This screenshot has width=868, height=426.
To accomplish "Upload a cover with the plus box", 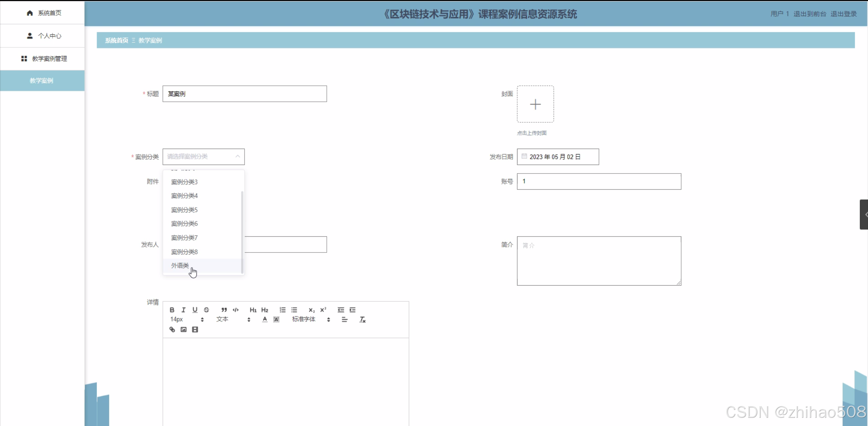I will (x=535, y=104).
